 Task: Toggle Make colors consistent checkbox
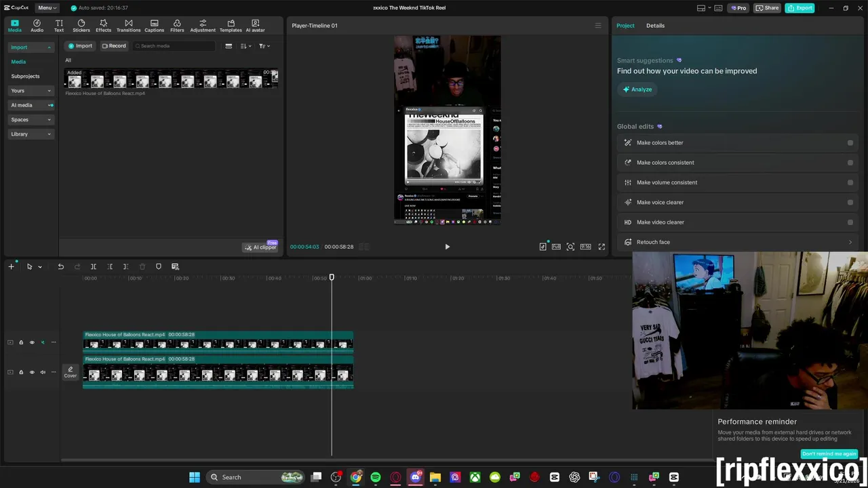tap(850, 163)
